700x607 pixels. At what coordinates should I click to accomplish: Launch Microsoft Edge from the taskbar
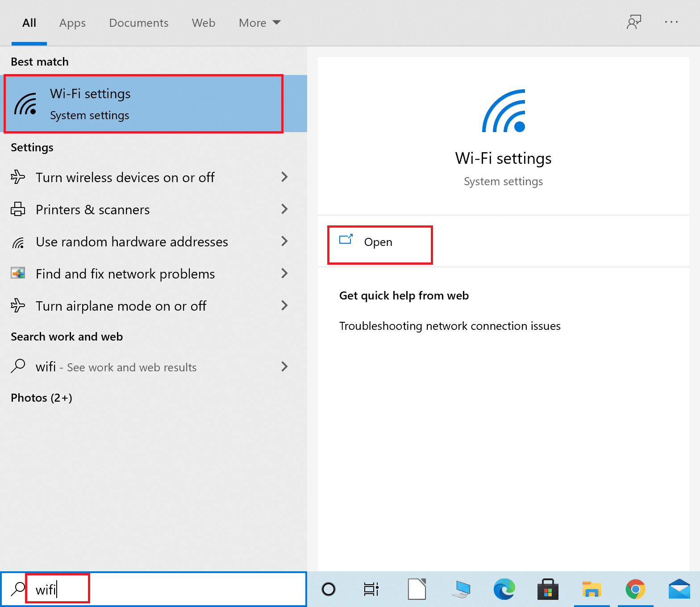pos(504,589)
